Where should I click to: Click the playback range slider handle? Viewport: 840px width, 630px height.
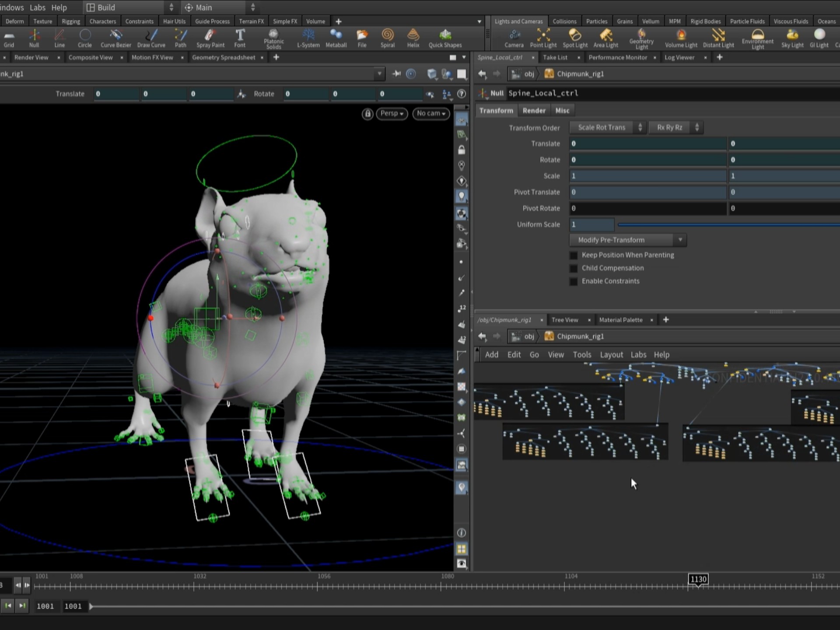click(x=91, y=606)
